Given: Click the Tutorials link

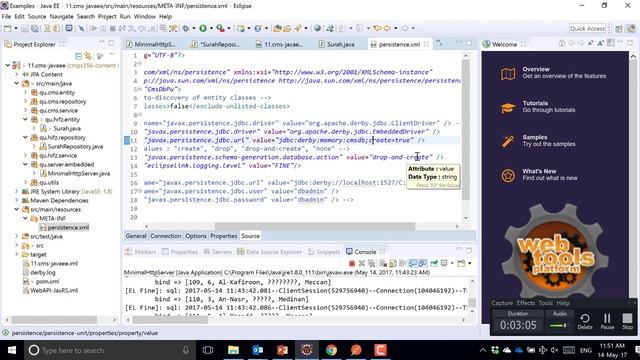Looking at the screenshot, I should 535,103.
